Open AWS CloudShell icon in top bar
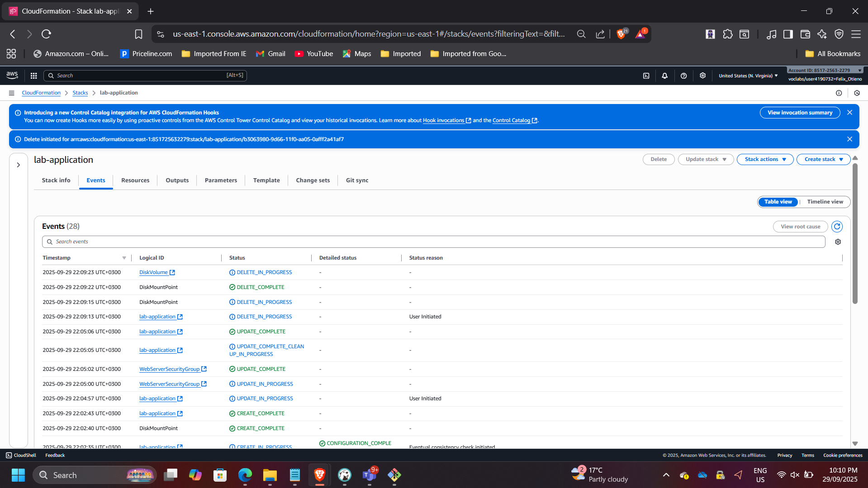The height and width of the screenshot is (488, 868). click(x=646, y=76)
